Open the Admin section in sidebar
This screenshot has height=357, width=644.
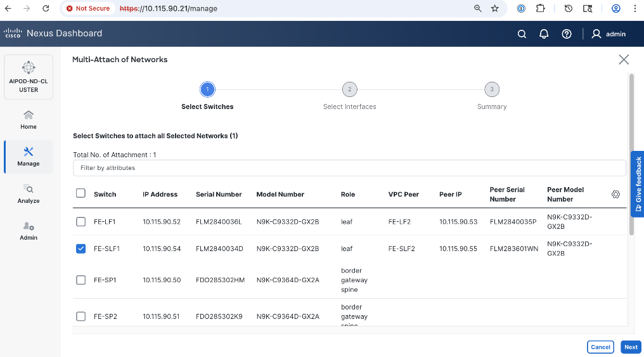(x=29, y=231)
